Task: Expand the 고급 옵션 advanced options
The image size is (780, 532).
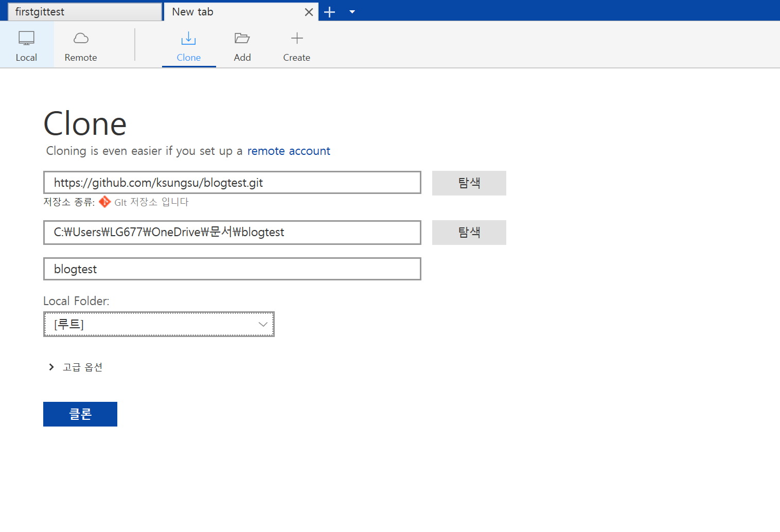Action: pyautogui.click(x=76, y=367)
